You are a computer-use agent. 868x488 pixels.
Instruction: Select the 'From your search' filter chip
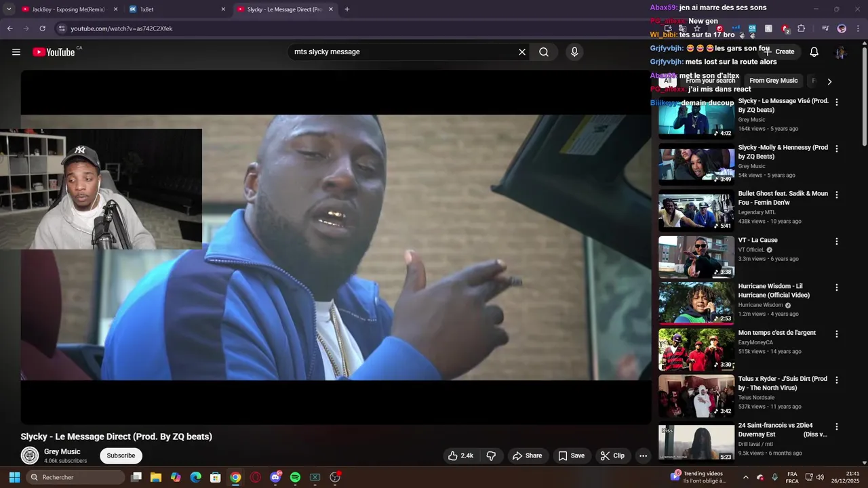click(710, 81)
